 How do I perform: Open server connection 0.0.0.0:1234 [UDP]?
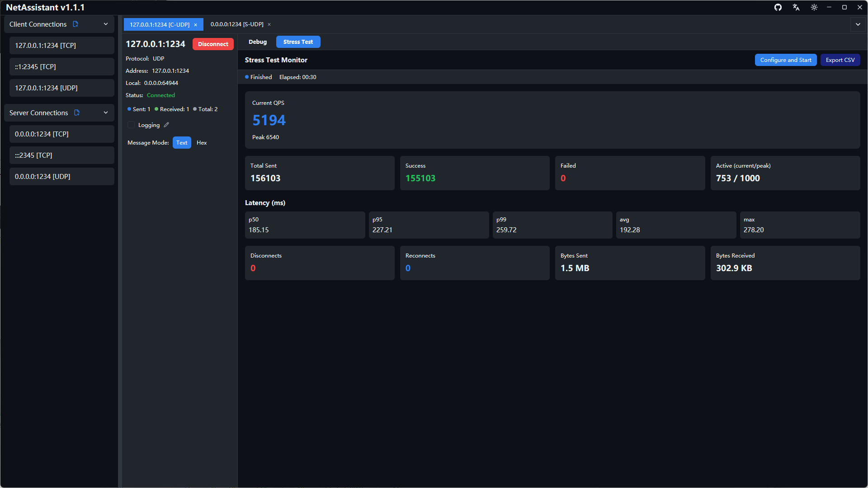coord(62,176)
